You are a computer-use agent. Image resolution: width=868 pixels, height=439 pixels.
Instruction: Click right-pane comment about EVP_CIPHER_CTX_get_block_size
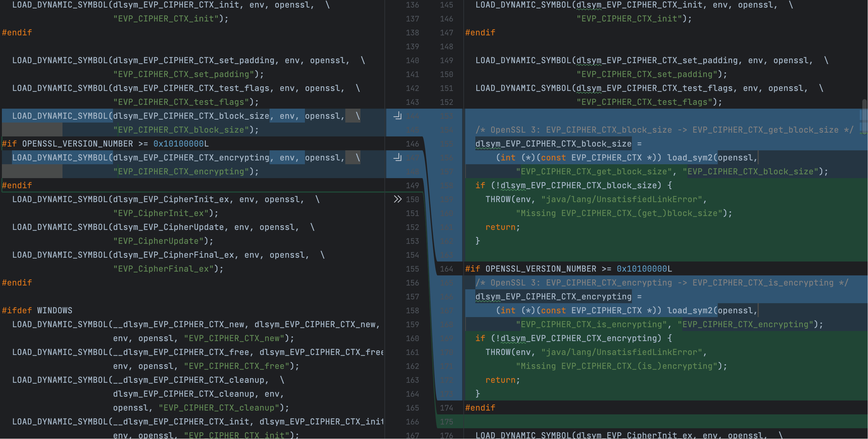[664, 130]
